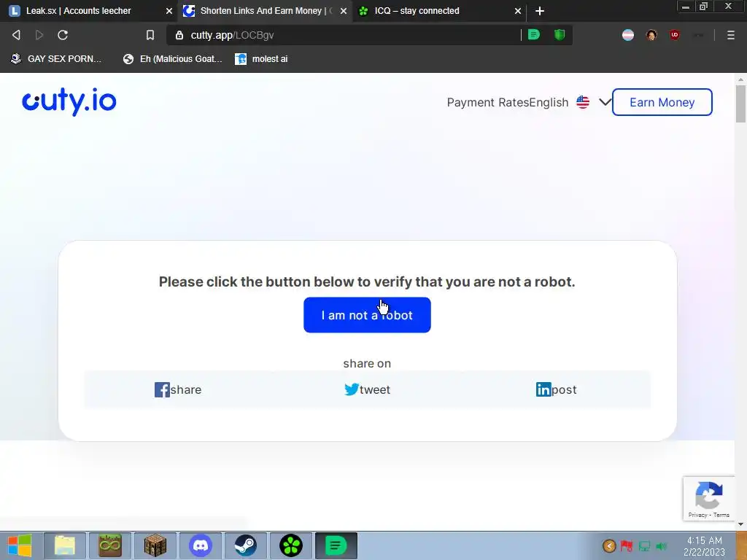Reload the current page
Viewport: 747px width, 560px height.
click(63, 35)
